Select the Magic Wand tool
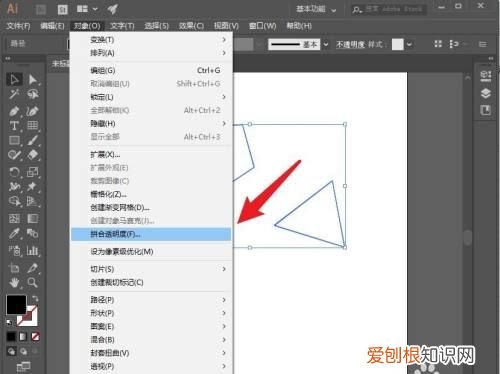Screen dimensions: 500x374 tap(14, 95)
